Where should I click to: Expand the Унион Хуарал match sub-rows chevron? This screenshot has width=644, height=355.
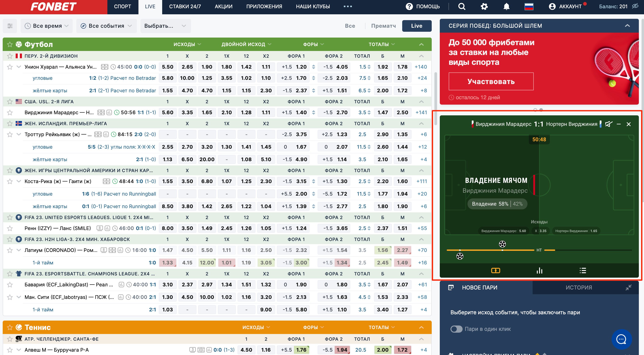(19, 67)
